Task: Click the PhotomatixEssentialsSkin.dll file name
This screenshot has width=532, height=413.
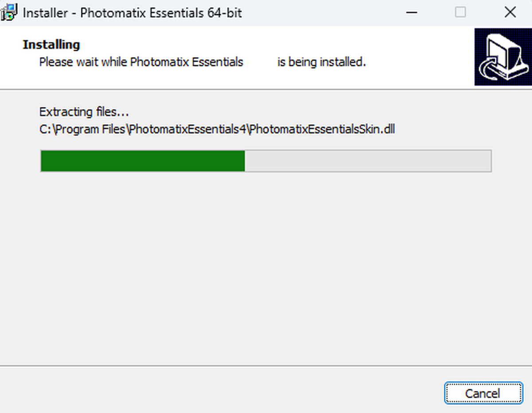Action: pos(322,130)
